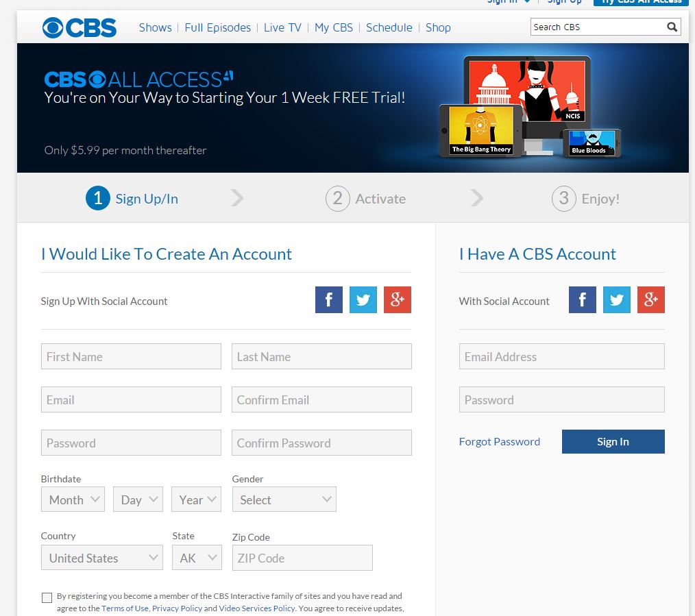
Task: Open the Live TV page
Action: 282,27
